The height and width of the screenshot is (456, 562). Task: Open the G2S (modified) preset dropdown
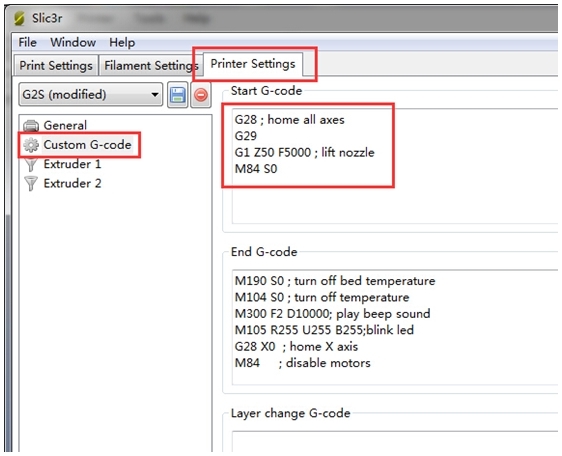[x=91, y=95]
